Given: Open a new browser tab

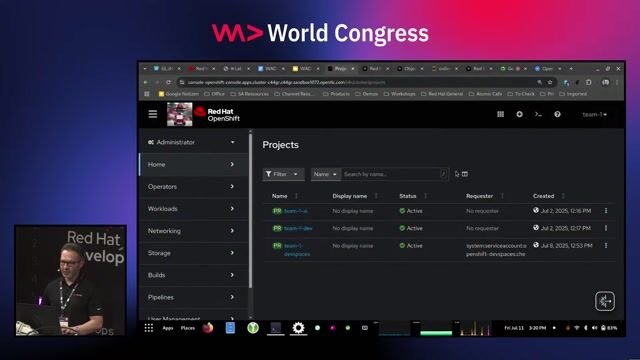Looking at the screenshot, I should tap(571, 69).
